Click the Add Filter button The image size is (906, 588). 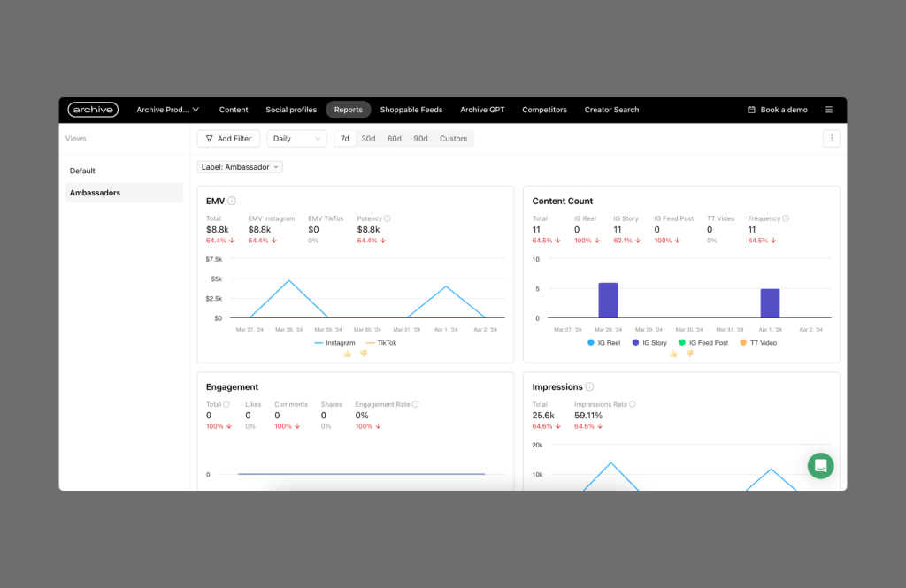pos(228,139)
